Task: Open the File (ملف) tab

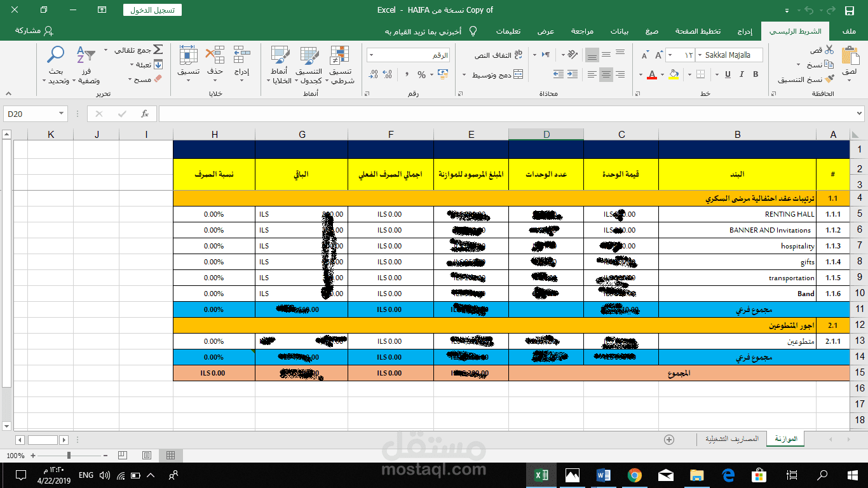Action: (x=848, y=31)
